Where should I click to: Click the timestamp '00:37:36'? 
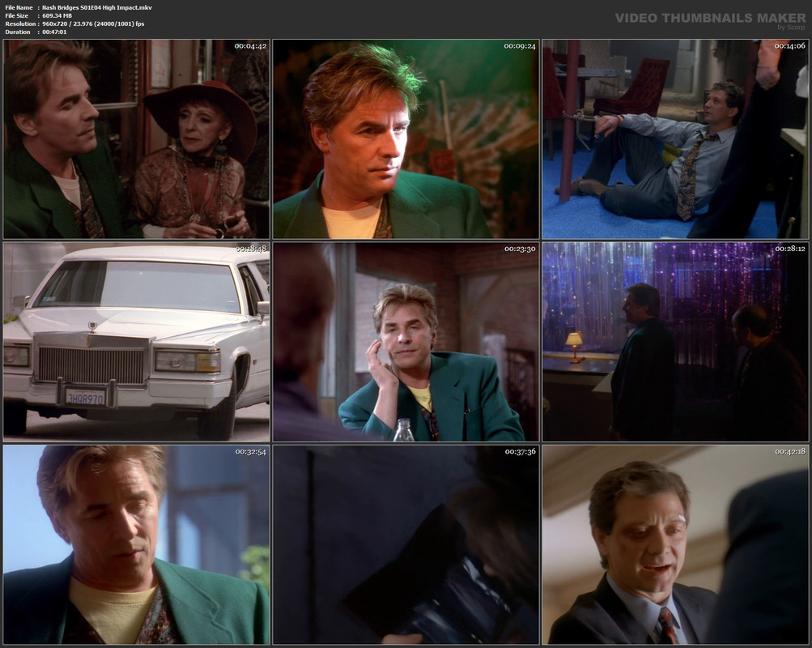pos(520,452)
